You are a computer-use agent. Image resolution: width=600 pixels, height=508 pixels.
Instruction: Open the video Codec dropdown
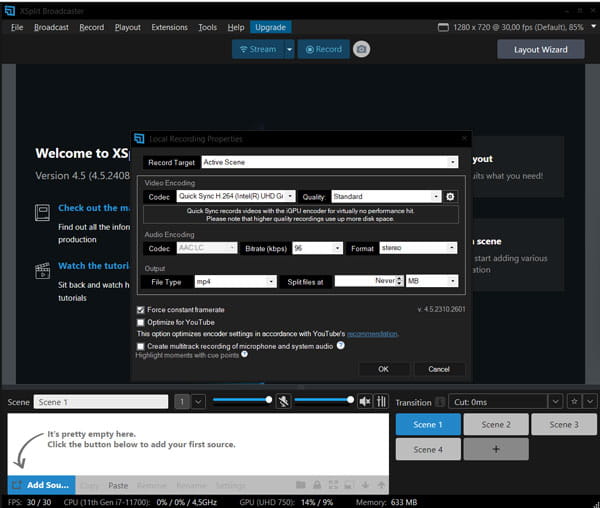click(x=236, y=196)
